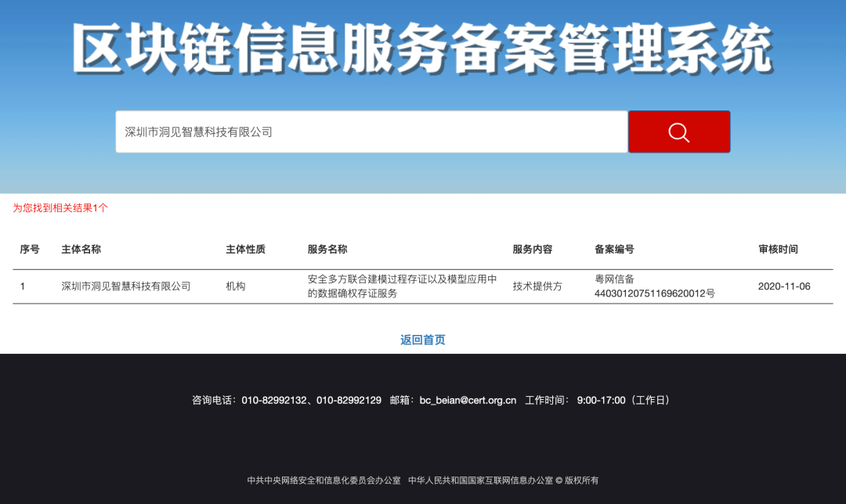Click the 服务名称 column header
This screenshot has height=504, width=846.
click(x=327, y=249)
